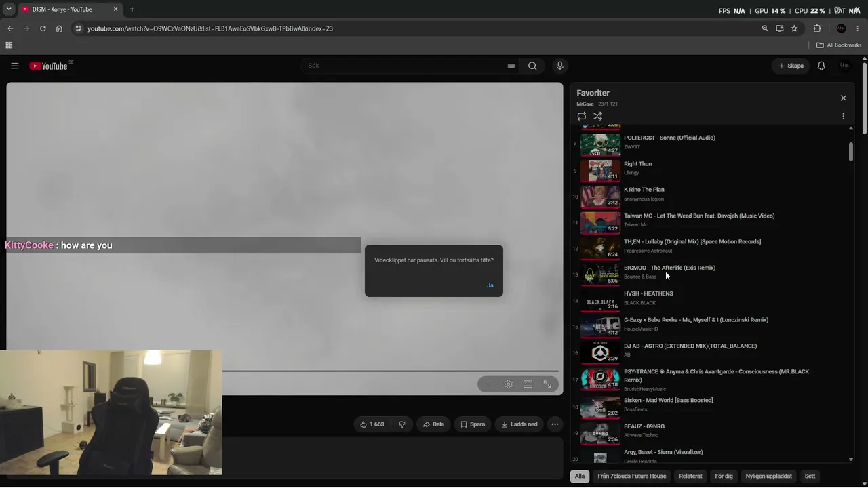Select the Alla filter chip
The image size is (868, 488).
580,476
